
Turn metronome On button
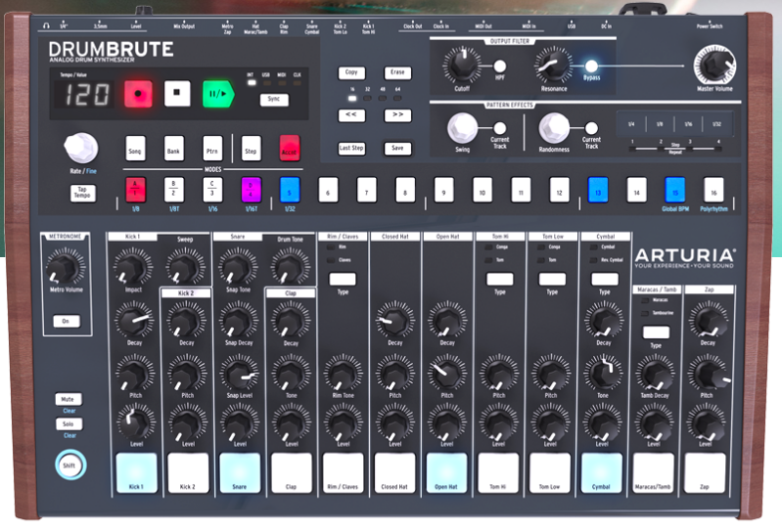[x=67, y=322]
